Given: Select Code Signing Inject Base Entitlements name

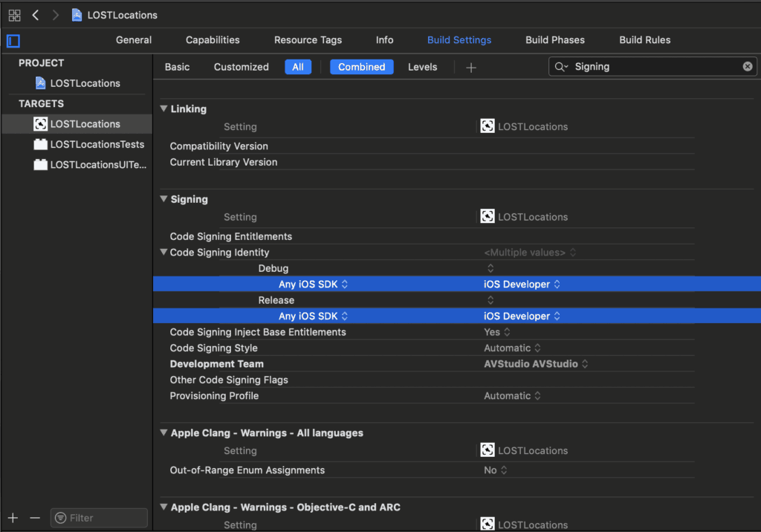Looking at the screenshot, I should [258, 332].
